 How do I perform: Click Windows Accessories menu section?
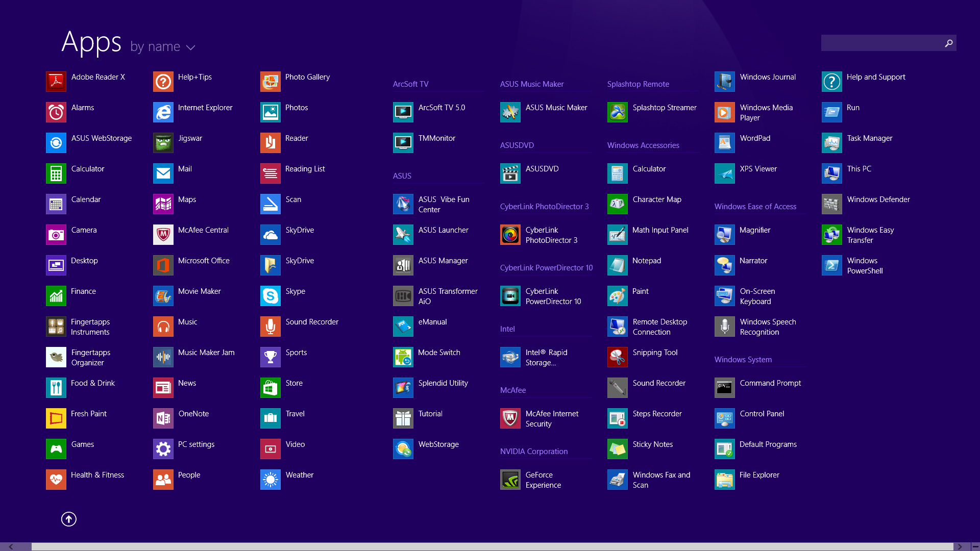[x=643, y=145]
